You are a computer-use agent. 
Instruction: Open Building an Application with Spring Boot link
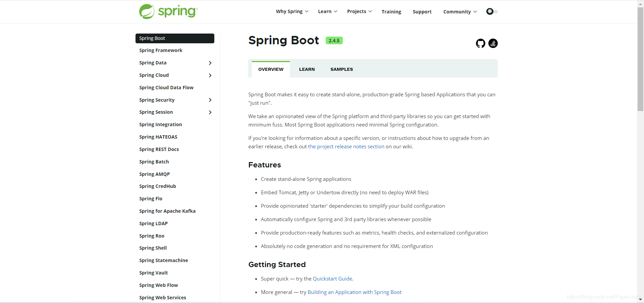[355, 292]
